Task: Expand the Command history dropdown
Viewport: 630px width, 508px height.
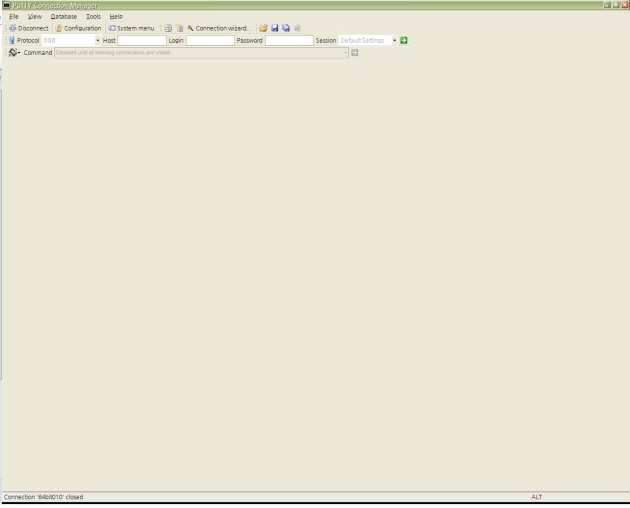Action: (346, 52)
